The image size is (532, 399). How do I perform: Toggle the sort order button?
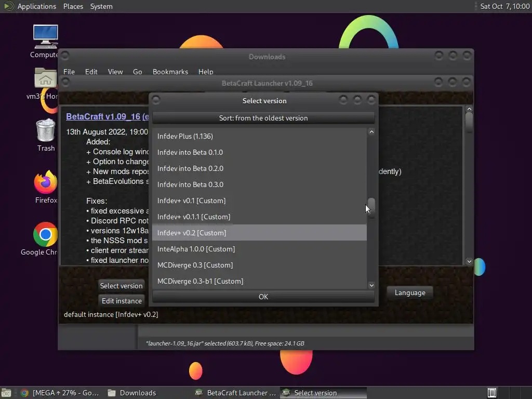pyautogui.click(x=263, y=118)
